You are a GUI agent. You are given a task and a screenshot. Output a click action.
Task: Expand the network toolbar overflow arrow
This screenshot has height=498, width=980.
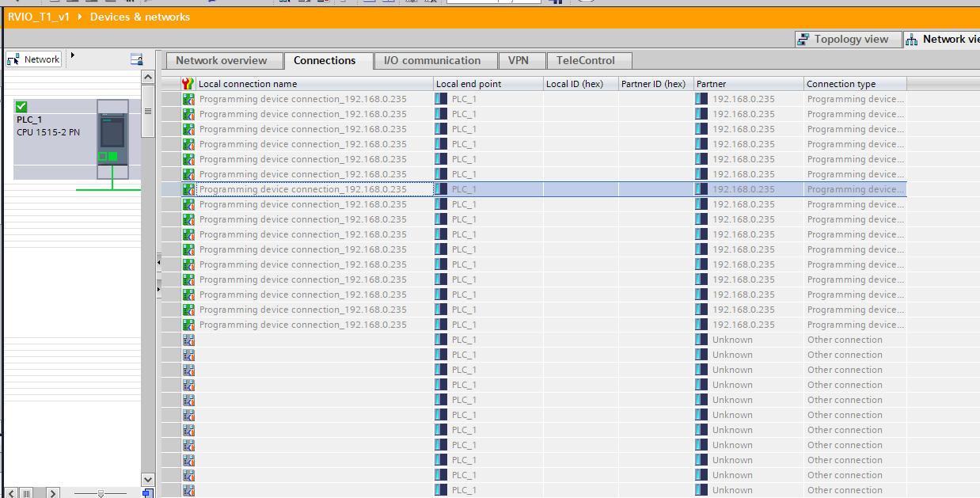(x=73, y=55)
